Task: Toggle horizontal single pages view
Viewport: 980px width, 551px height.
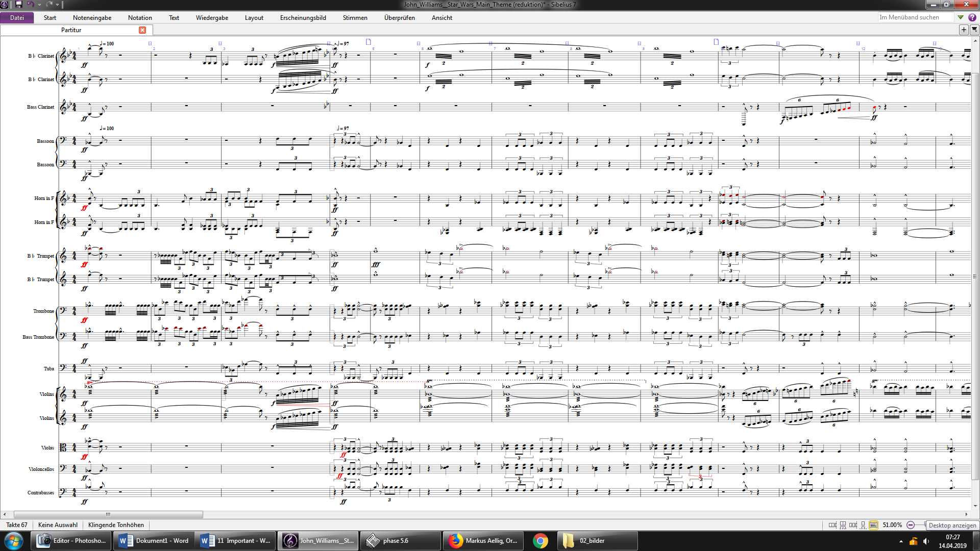Action: click(x=853, y=525)
